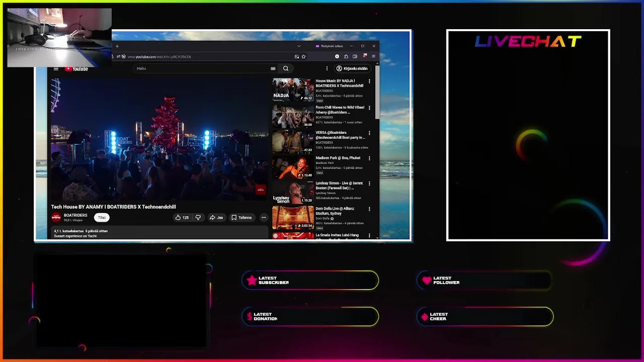Open options for Dom Dolla video

pos(369,209)
